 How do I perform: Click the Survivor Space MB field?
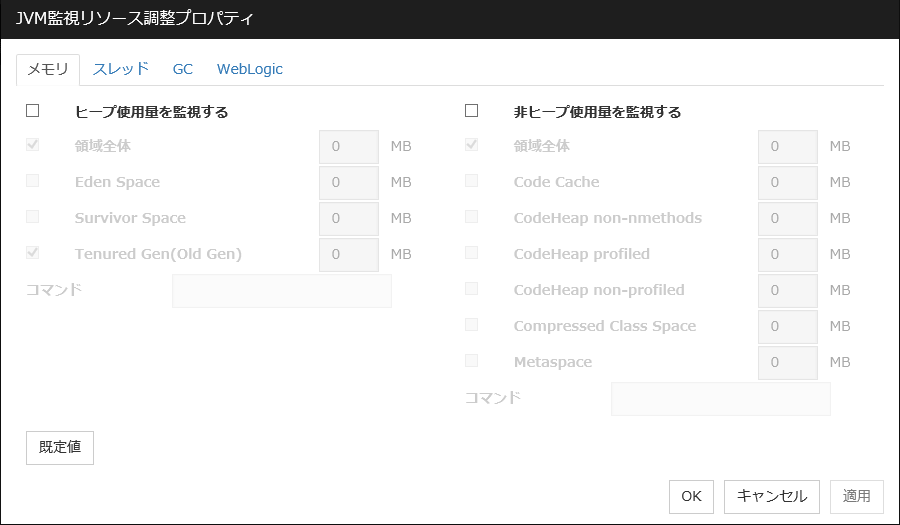348,218
